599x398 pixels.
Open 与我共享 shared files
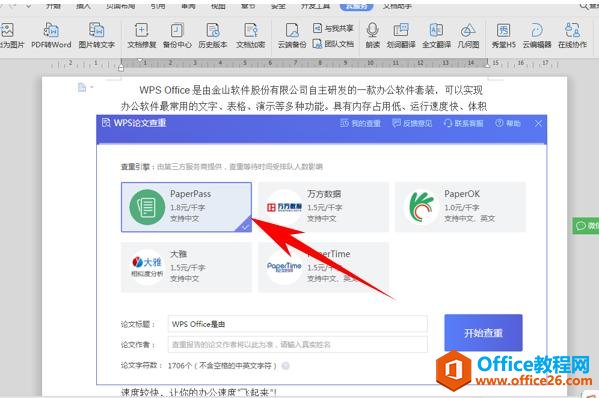pyautogui.click(x=333, y=28)
